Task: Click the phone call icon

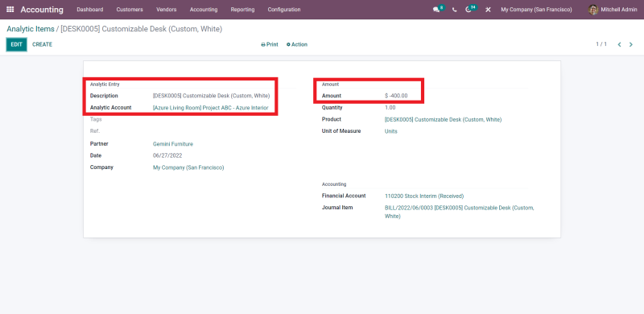Action: [x=454, y=10]
